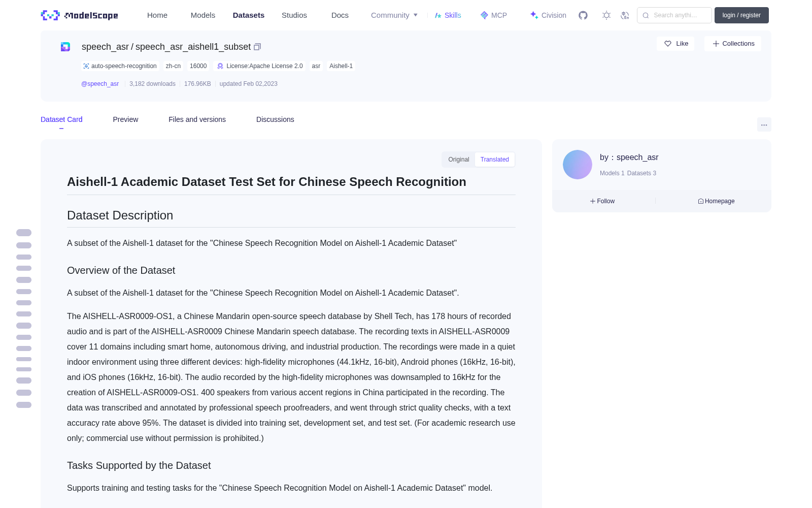Image resolution: width=812 pixels, height=508 pixels.
Task: Jump to first outline marker in sidebar
Action: pyautogui.click(x=24, y=233)
